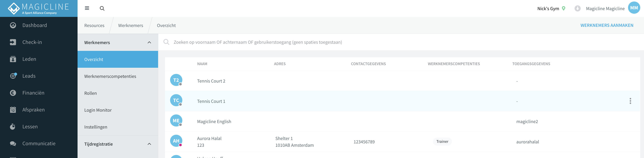This screenshot has height=158, width=644.
Task: Select the Magicline English name
Action: click(214, 121)
